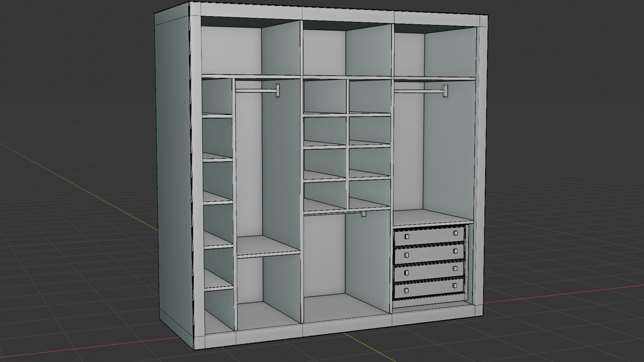
Task: Select the low shelf in the left hanging compartment
Action: (268, 246)
